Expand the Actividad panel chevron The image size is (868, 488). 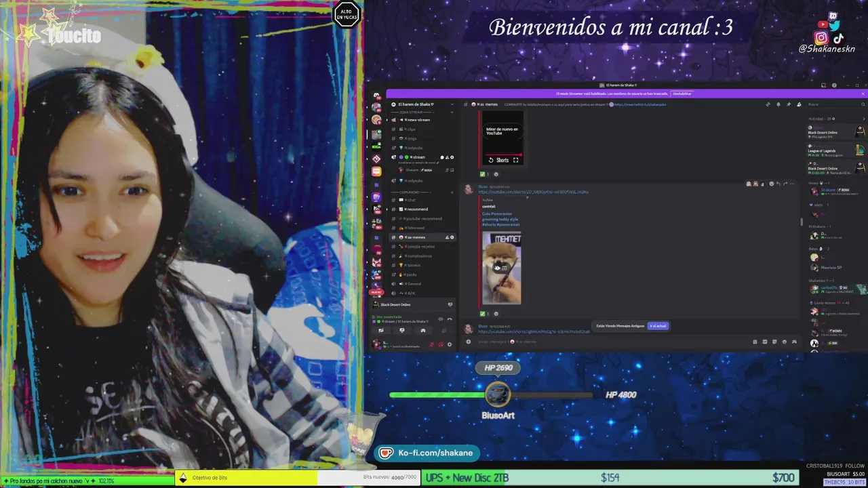(864, 119)
